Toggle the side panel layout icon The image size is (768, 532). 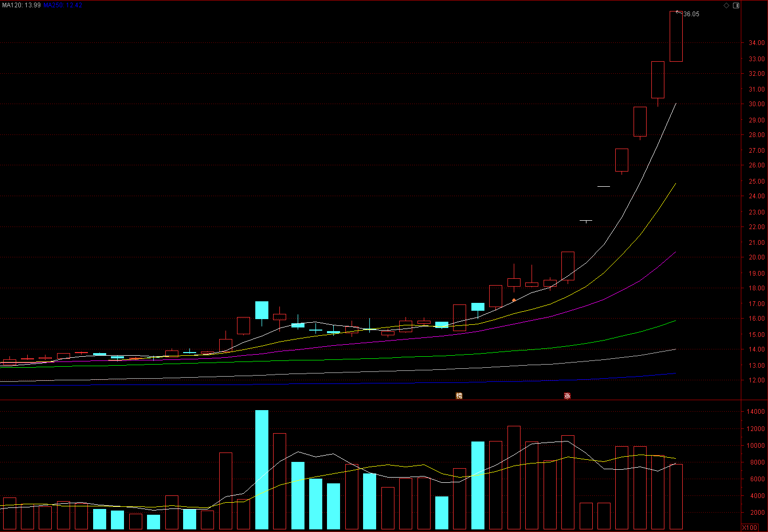pyautogui.click(x=736, y=6)
